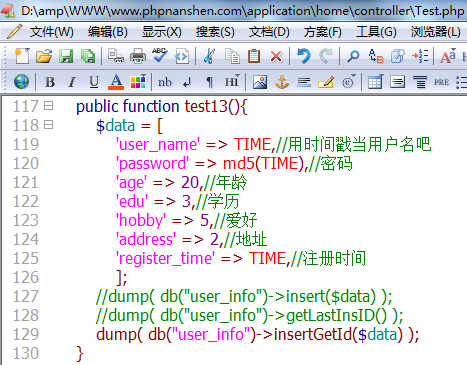Image resolution: width=467 pixels, height=365 pixels.
Task: Click the PRE tag icon
Action: [x=441, y=82]
